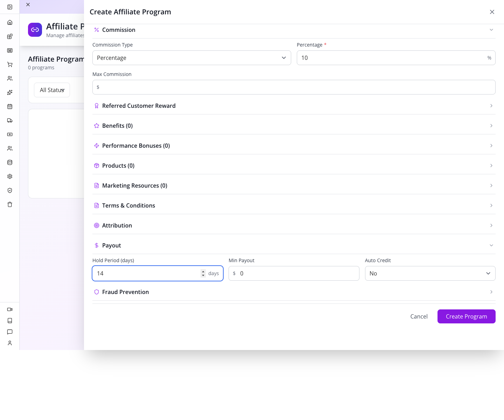Click the Hold Period days stepper arrows

coord(203,273)
